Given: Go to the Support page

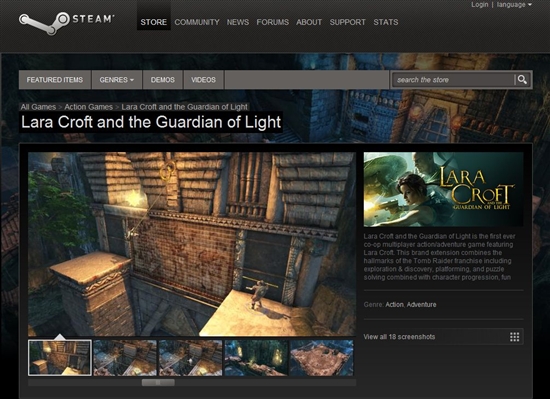Looking at the screenshot, I should (348, 22).
